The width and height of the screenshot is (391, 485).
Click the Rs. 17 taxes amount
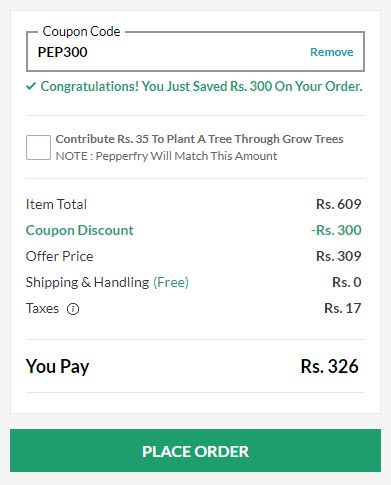point(343,308)
